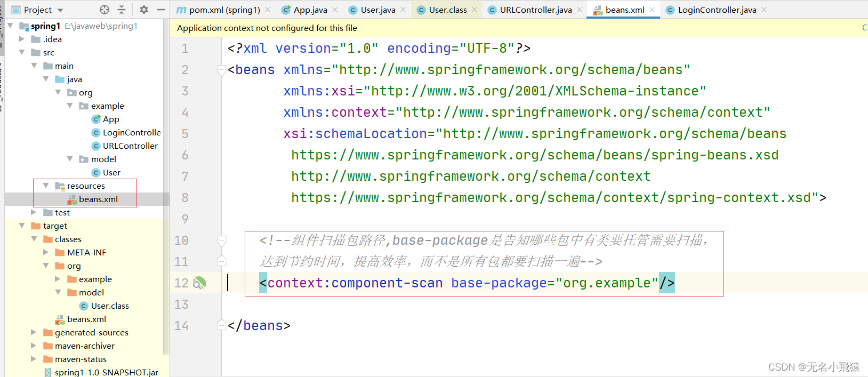Select LoginController class in project tree
The width and height of the screenshot is (868, 377).
[x=132, y=132]
